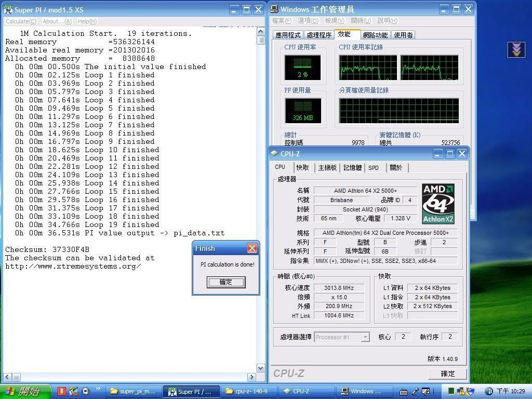Expand the quick launch overflow chevron
This screenshot has height=399, width=532.
tap(98, 388)
